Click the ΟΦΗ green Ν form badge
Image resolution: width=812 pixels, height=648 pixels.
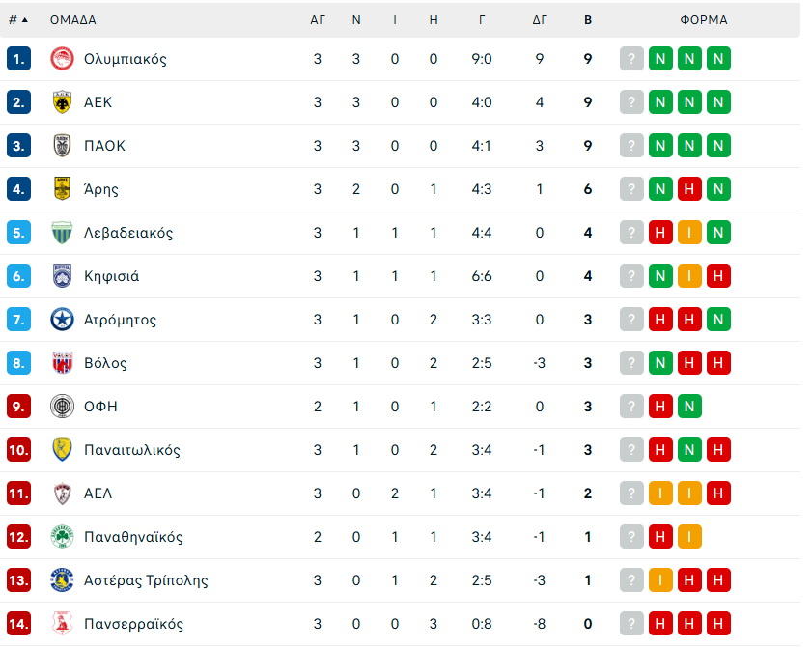tap(689, 407)
